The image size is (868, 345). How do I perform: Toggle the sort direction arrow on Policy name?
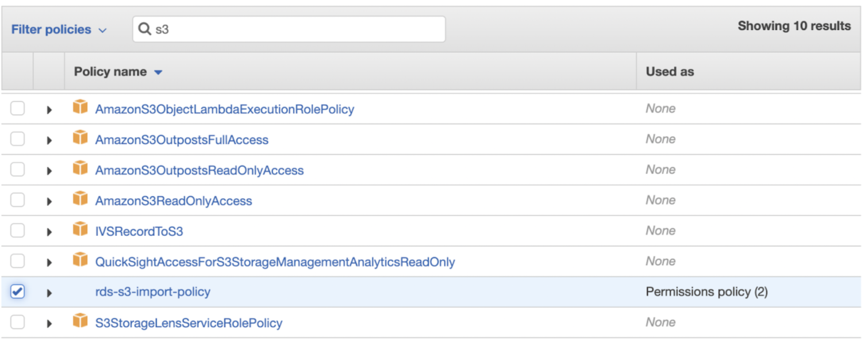[x=159, y=72]
